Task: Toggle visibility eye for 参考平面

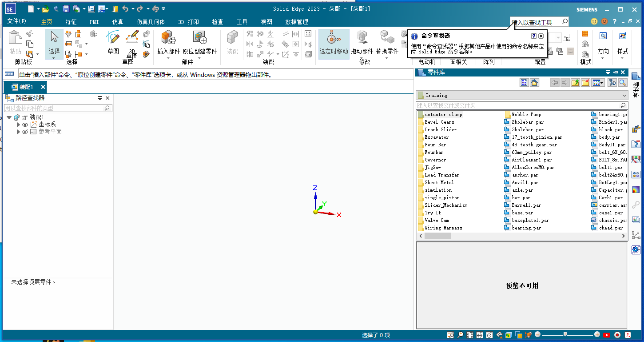Action: [25, 132]
